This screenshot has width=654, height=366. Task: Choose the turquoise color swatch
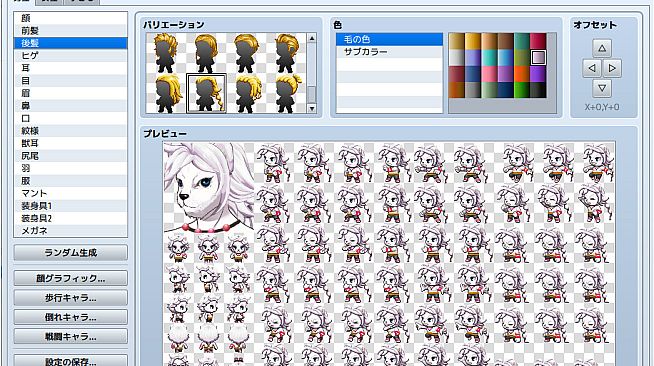point(489,58)
